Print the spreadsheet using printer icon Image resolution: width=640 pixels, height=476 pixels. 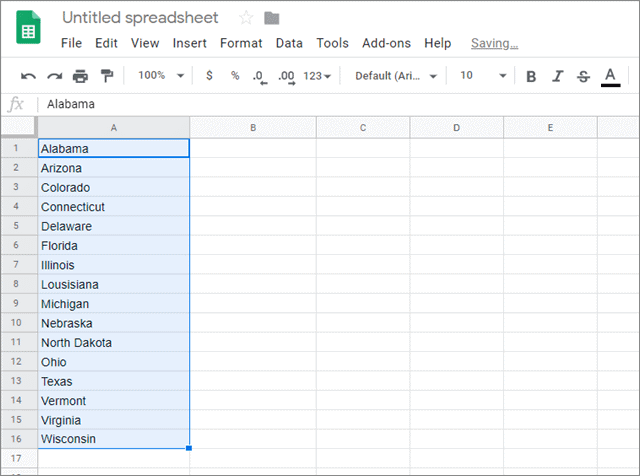80,76
